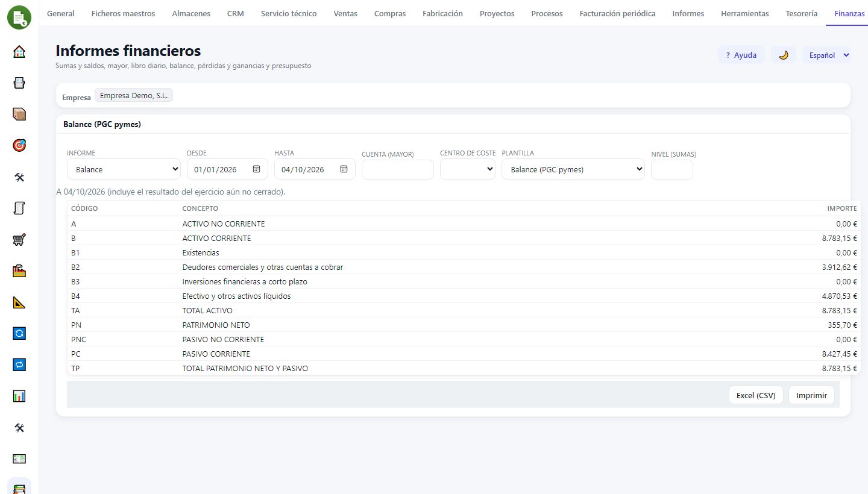Open the blue loop Facturación periódica sidebar icon

pyautogui.click(x=19, y=364)
